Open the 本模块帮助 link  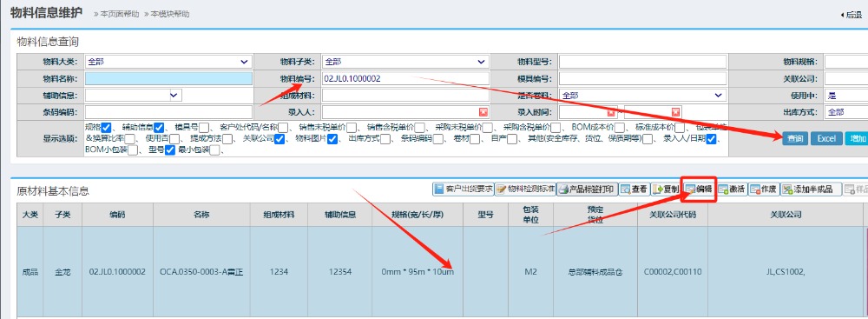coord(170,14)
